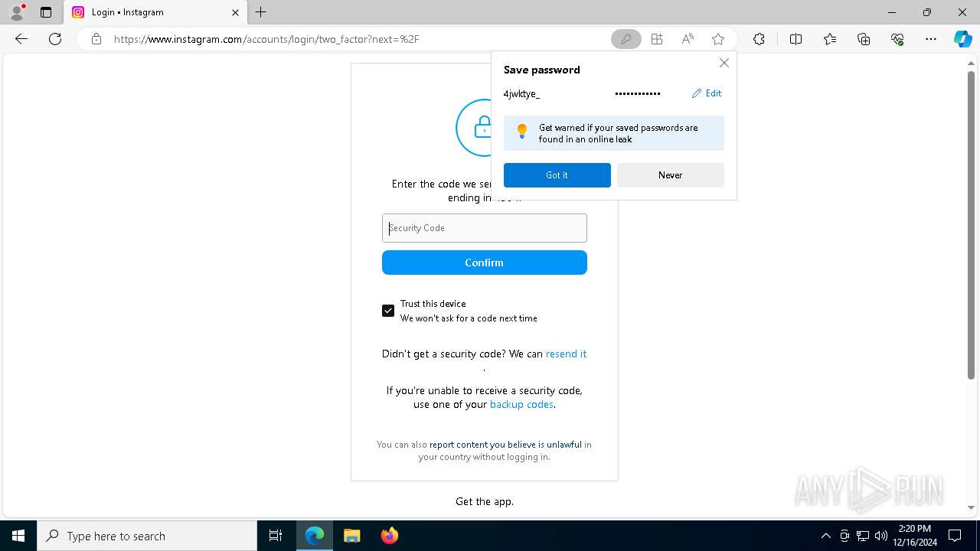Image resolution: width=980 pixels, height=551 pixels.
Task: Toggle Split screen view
Action: tap(795, 39)
